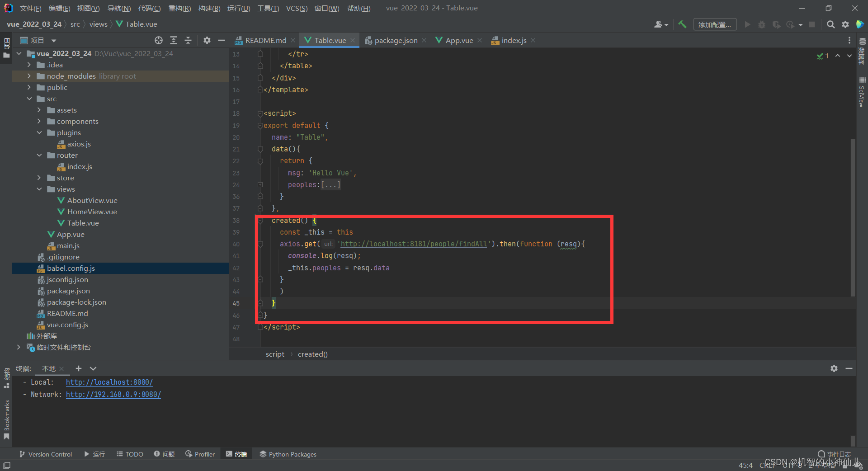This screenshot has height=471, width=868.
Task: Open Network http://192.168.0.9:8080/ terminal link
Action: pyautogui.click(x=113, y=394)
